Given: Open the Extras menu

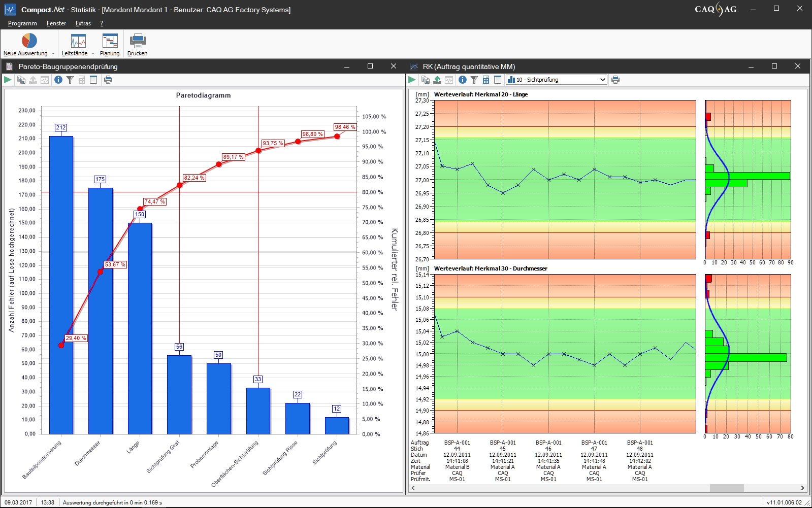Looking at the screenshot, I should coord(83,23).
